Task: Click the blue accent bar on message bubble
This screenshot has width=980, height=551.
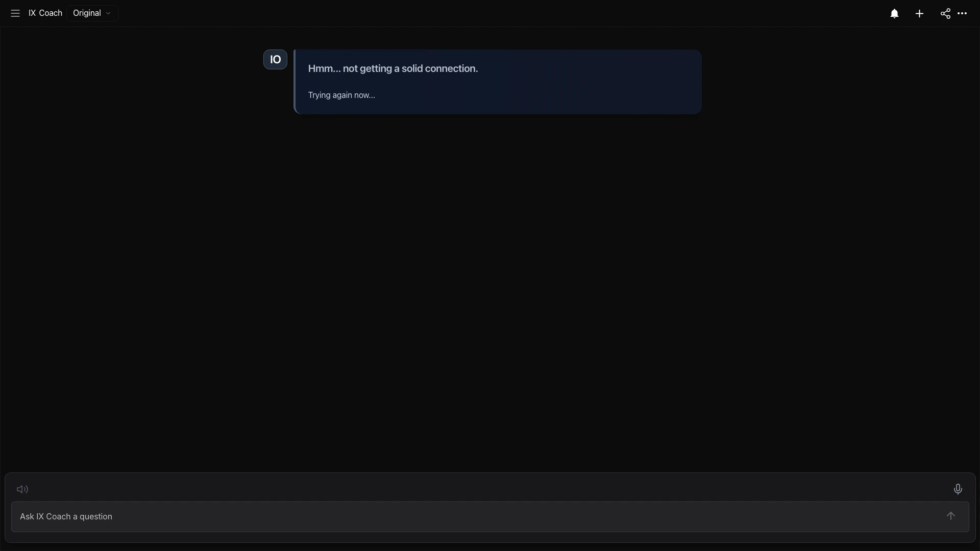Action: click(295, 82)
